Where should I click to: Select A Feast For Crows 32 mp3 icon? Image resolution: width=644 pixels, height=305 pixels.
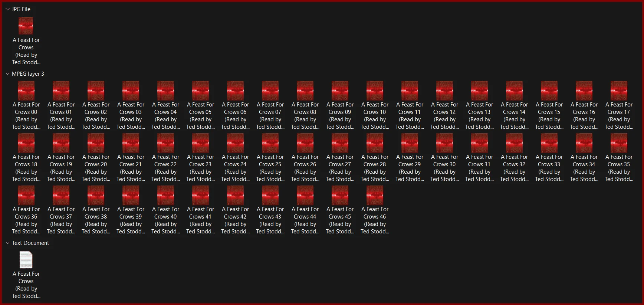click(514, 143)
